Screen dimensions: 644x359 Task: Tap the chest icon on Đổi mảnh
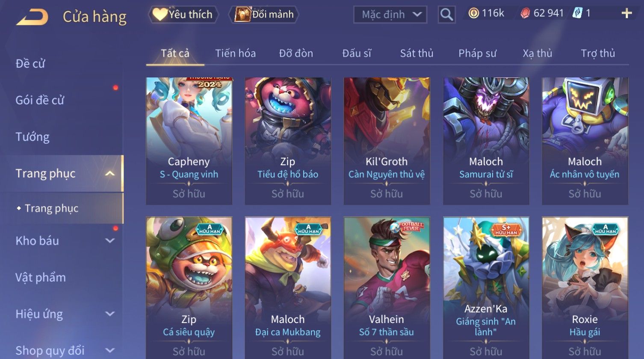[242, 15]
